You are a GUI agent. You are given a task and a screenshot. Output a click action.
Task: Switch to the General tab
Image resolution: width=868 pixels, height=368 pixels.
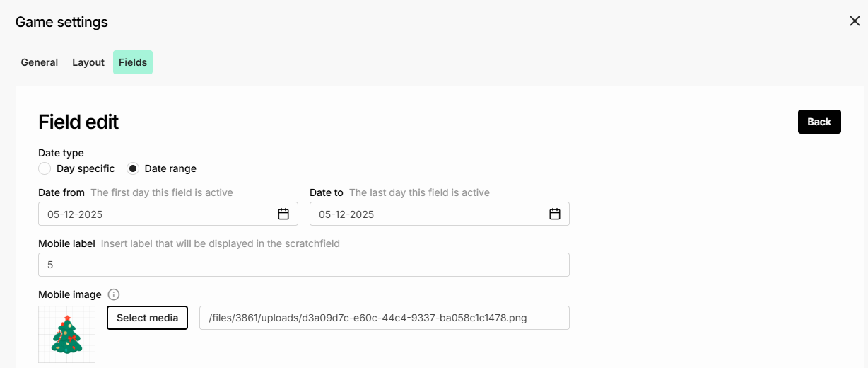click(x=40, y=62)
